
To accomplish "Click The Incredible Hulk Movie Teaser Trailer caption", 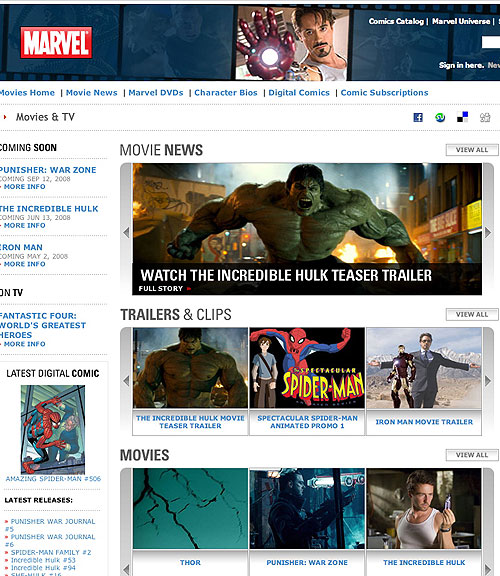I will click(x=190, y=422).
